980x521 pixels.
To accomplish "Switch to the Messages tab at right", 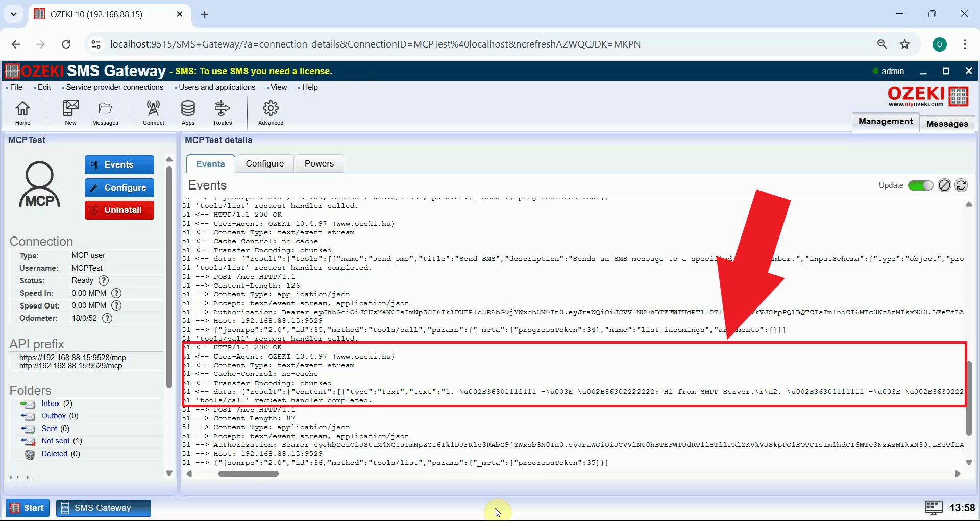I will [947, 124].
